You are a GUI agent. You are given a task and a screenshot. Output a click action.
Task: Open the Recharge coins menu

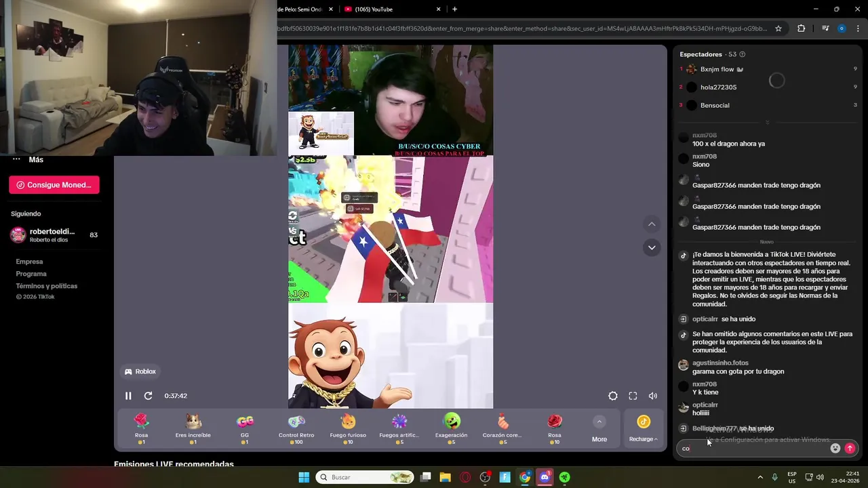click(x=644, y=430)
